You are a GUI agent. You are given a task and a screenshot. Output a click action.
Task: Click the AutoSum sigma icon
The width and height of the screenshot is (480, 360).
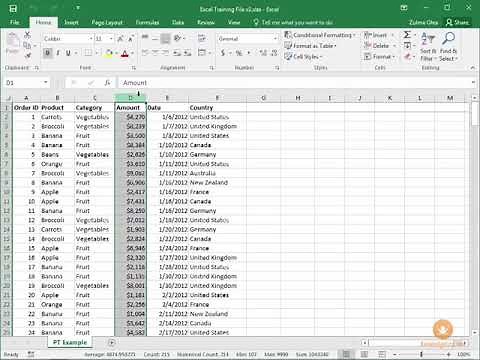[407, 35]
